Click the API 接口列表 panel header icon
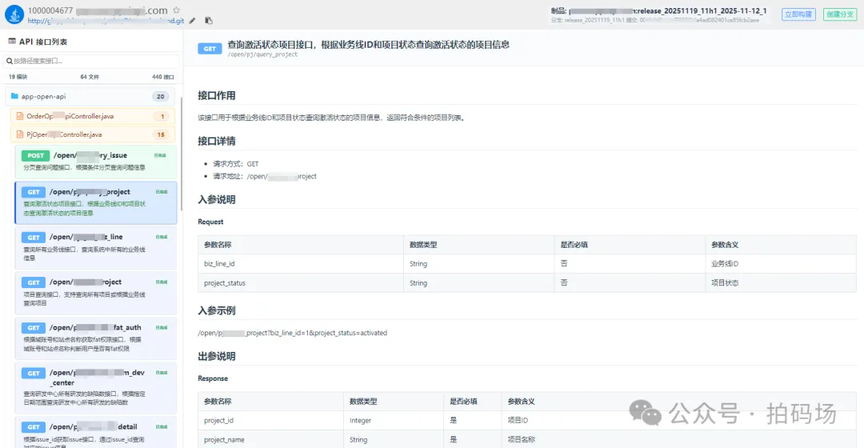Image resolution: width=864 pixels, height=448 pixels. [12, 41]
